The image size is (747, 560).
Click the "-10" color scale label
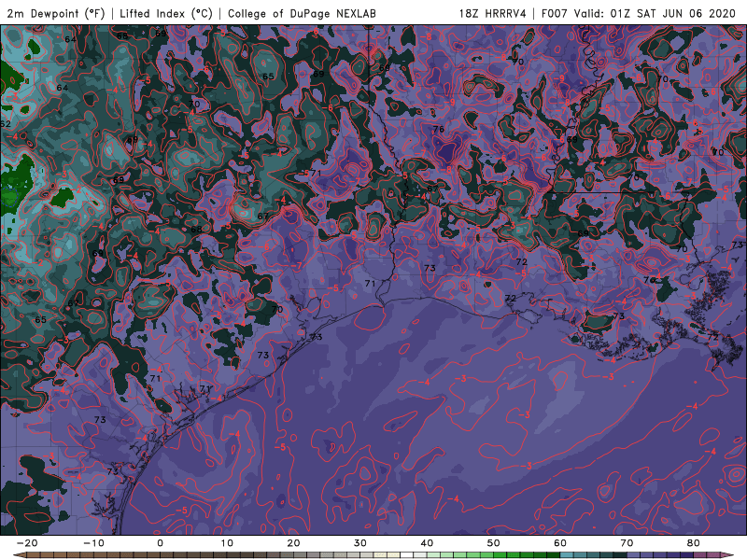93,543
